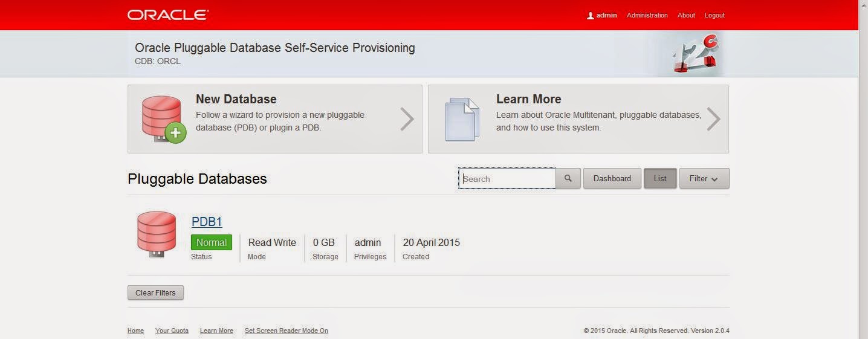Expand Learn More card chevron arrow
The width and height of the screenshot is (868, 339).
pyautogui.click(x=713, y=119)
